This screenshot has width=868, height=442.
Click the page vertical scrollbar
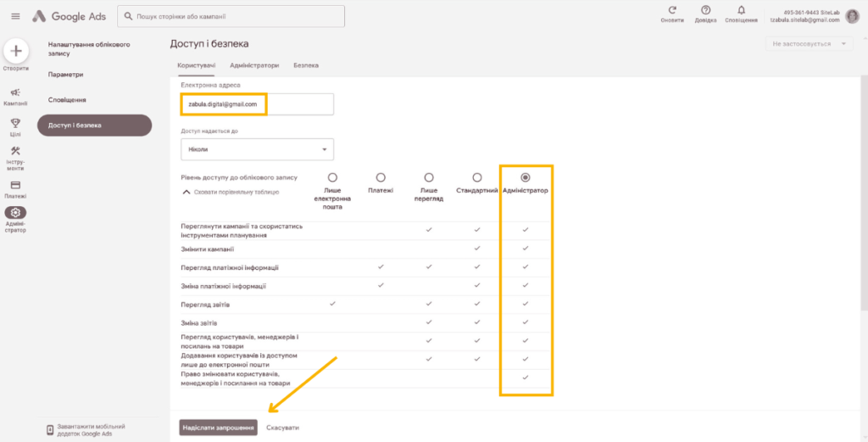pos(865,194)
